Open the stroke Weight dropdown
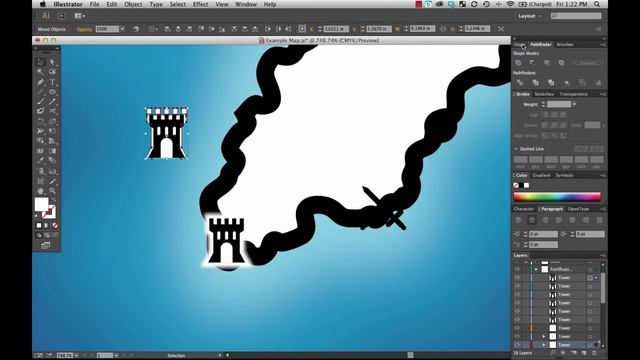 (574, 104)
